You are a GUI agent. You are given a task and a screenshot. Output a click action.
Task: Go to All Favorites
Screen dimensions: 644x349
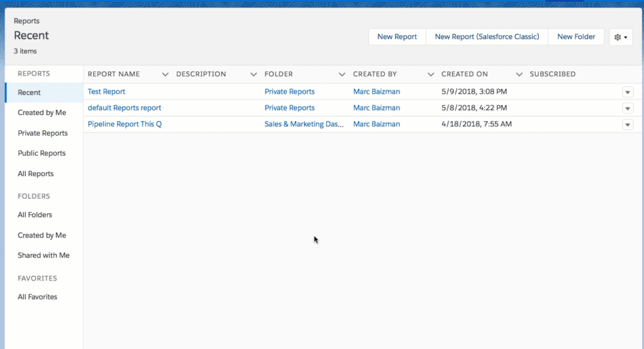point(38,297)
